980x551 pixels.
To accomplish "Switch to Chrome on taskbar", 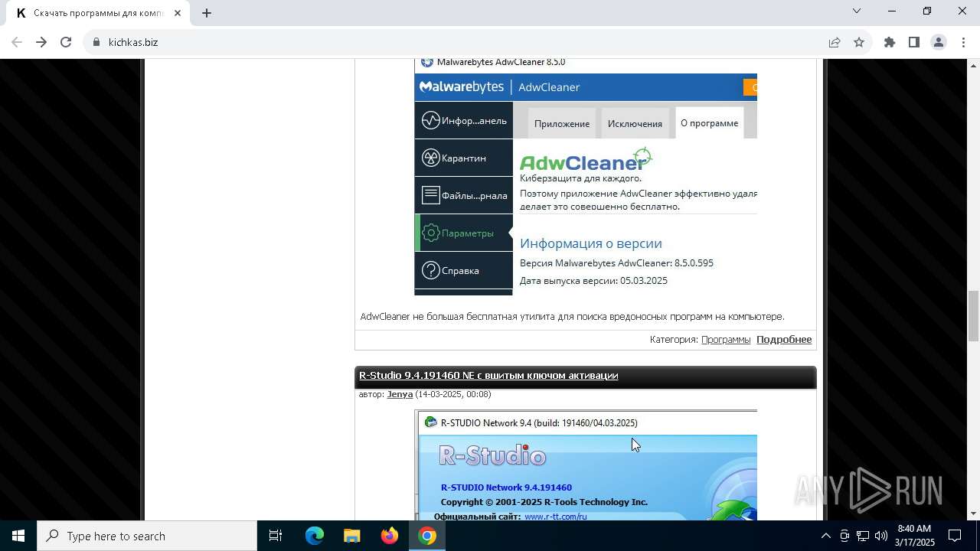I will coord(427,536).
